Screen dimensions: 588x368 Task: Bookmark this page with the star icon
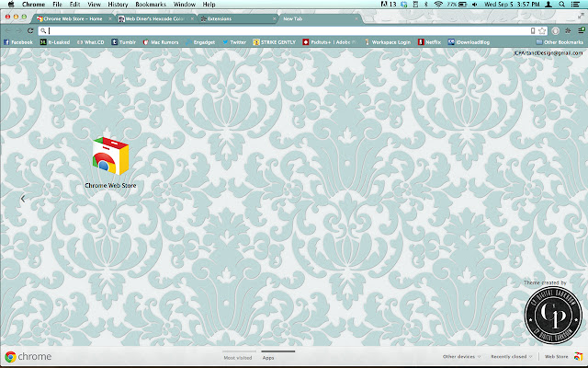542,30
